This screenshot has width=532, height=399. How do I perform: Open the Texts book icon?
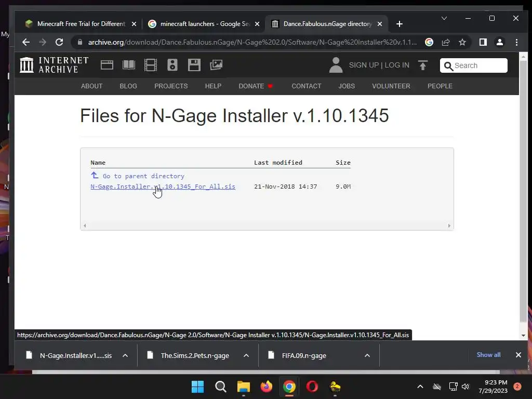(129, 65)
